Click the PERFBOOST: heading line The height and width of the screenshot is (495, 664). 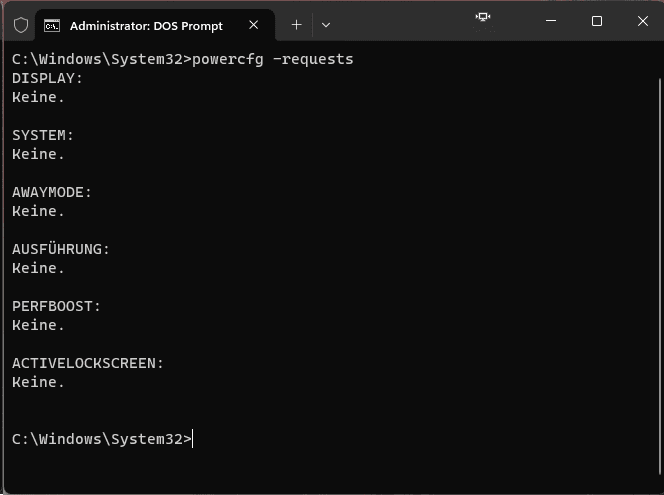56,306
